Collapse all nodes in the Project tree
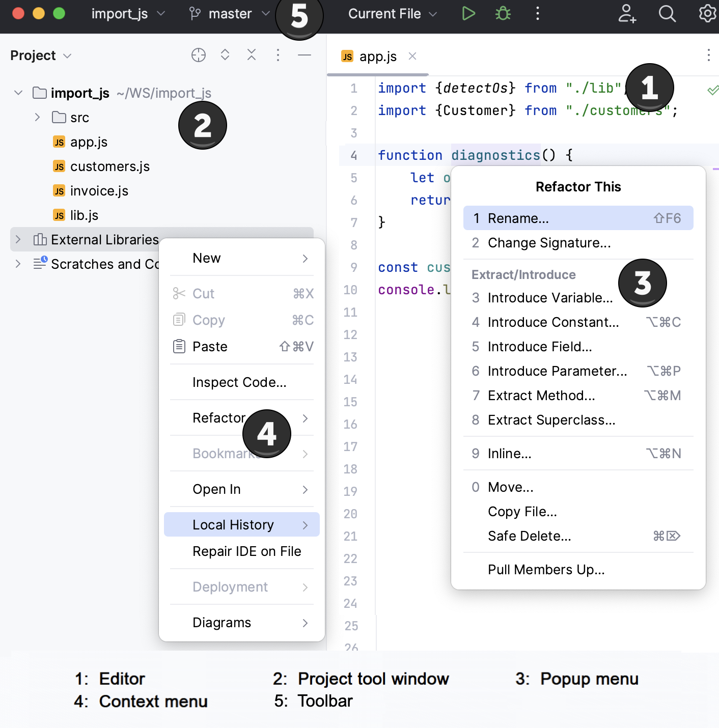The image size is (719, 728). [252, 55]
